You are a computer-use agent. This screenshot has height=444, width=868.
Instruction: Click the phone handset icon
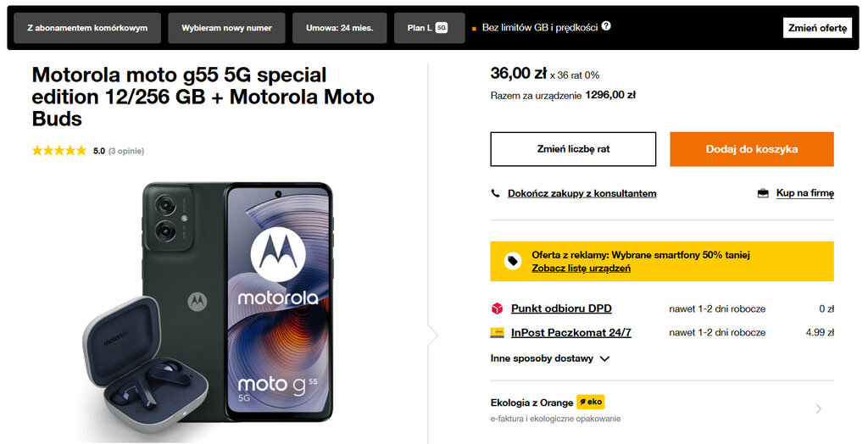(496, 193)
